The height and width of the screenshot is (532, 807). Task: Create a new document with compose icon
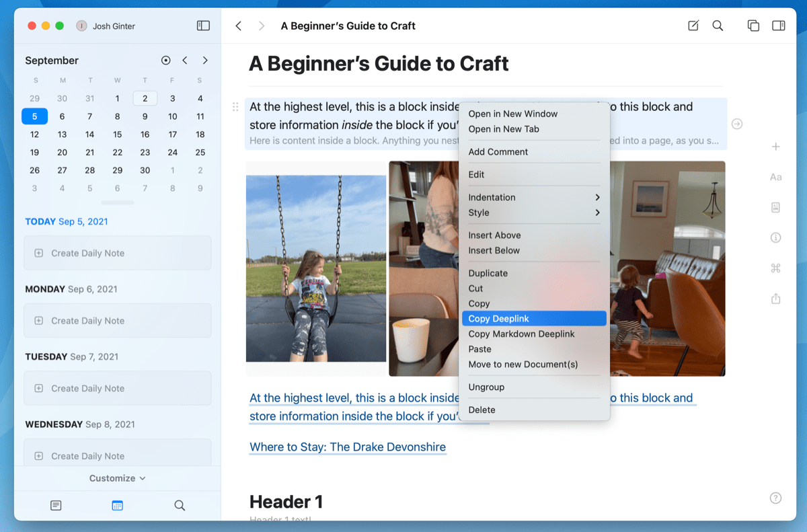tap(693, 26)
